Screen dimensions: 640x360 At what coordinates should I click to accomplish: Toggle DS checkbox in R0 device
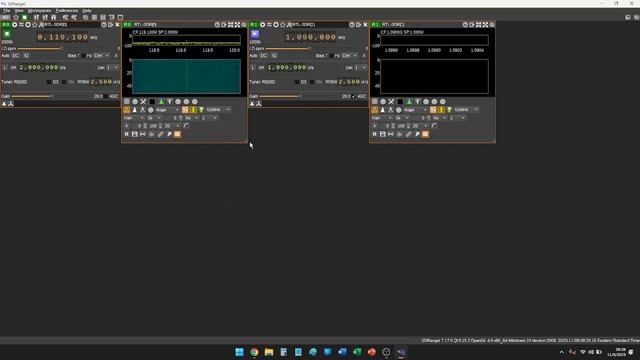coord(49,82)
